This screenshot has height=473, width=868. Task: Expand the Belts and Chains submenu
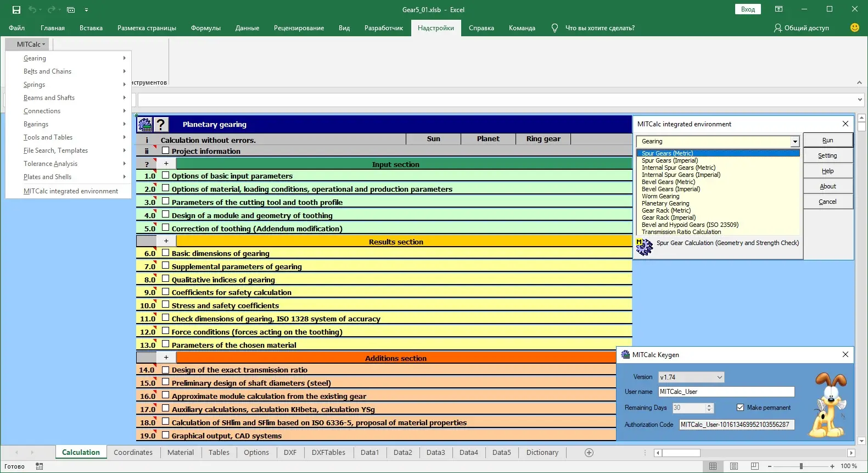tap(69, 71)
